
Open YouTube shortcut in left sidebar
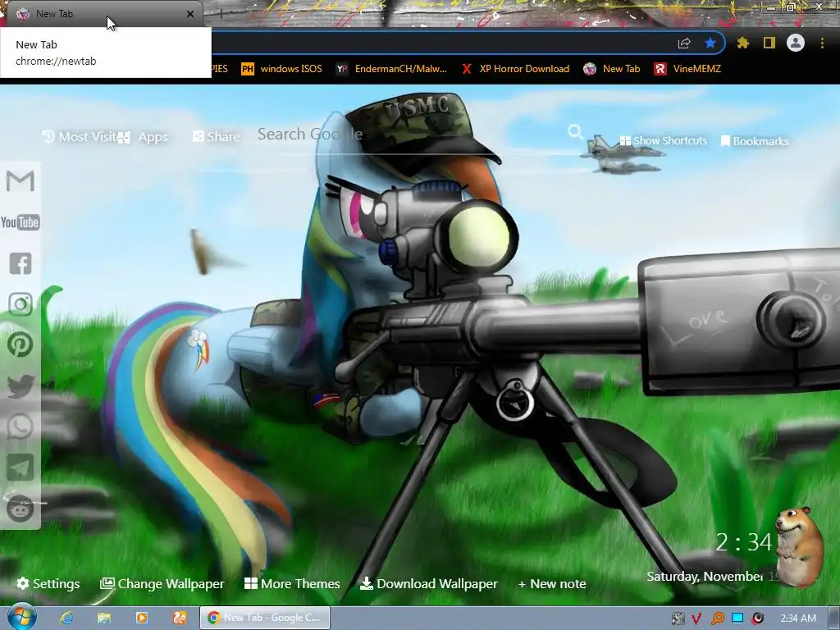coord(21,222)
